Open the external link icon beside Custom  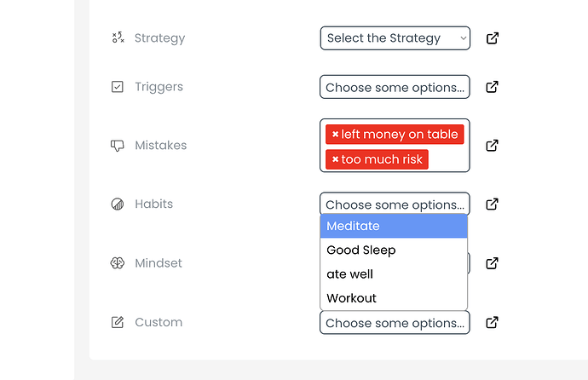[492, 322]
